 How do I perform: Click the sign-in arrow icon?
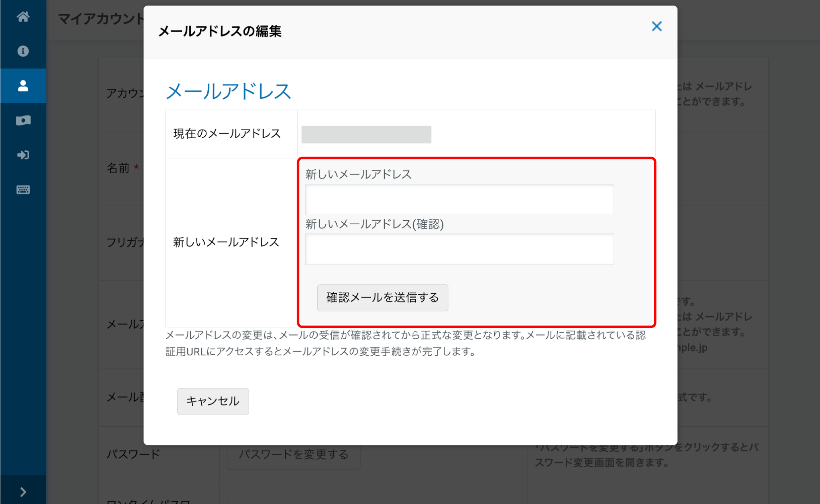(23, 155)
